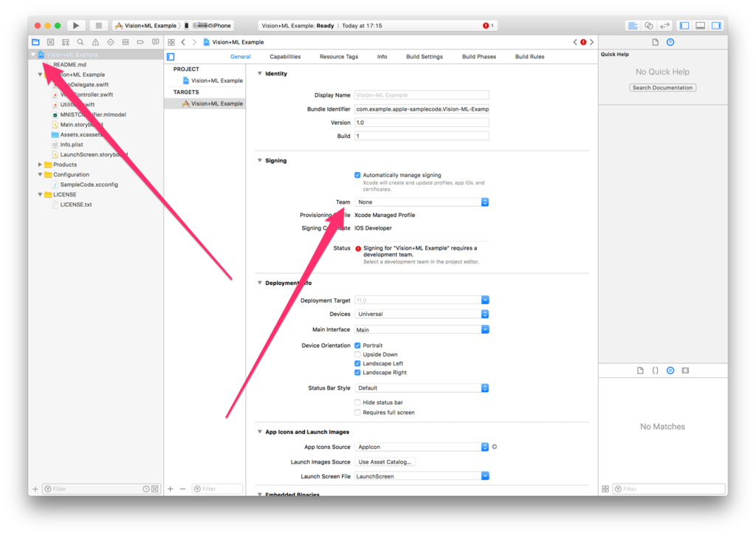This screenshot has height=536, width=756.
Task: Uncheck Portrait orientation
Action: tap(357, 345)
